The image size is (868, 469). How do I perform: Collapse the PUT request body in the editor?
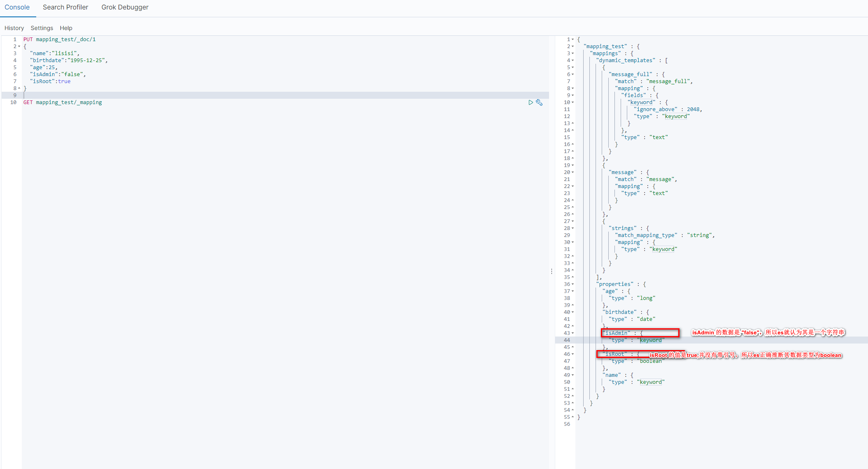(19, 46)
